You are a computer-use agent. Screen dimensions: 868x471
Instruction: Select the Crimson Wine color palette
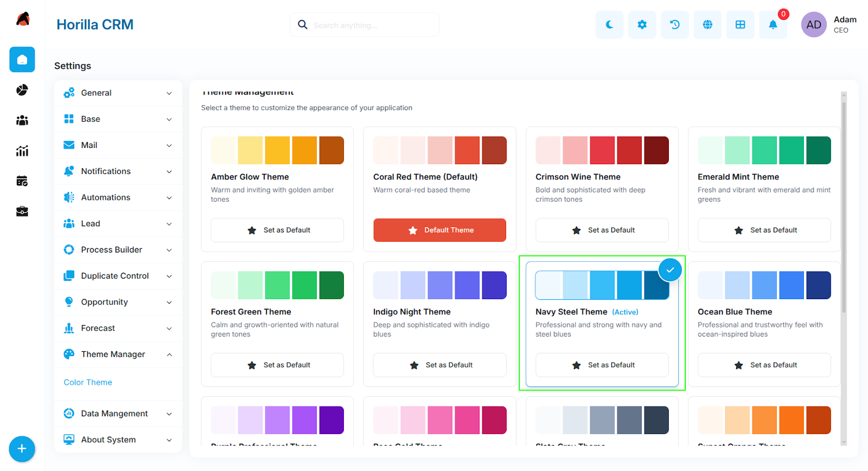click(602, 150)
